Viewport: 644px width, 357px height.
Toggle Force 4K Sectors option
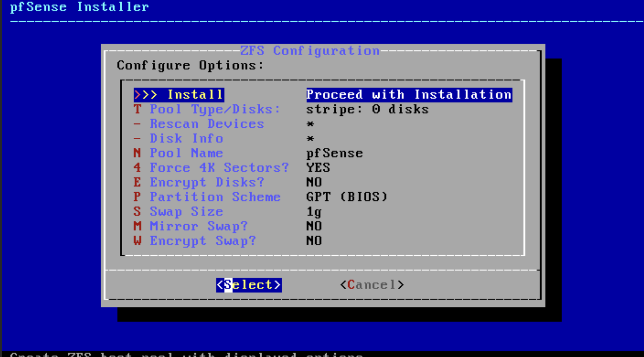(x=211, y=168)
